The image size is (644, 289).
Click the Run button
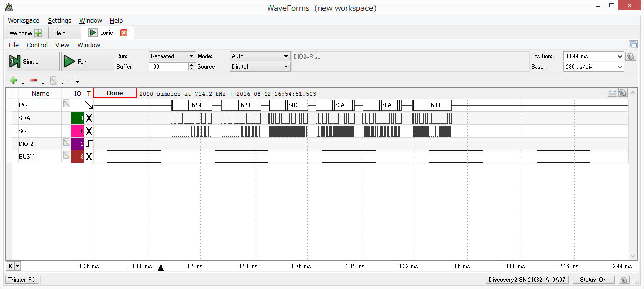click(88, 62)
